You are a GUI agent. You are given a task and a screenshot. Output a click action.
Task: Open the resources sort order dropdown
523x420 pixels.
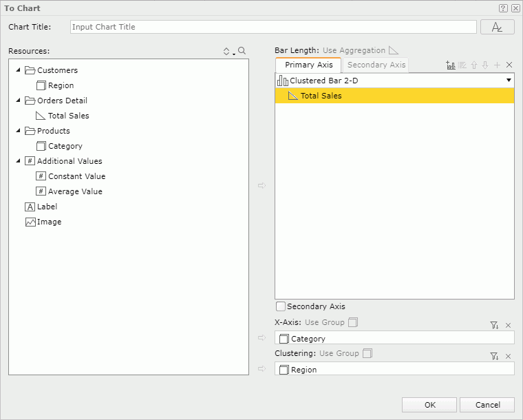coord(228,52)
